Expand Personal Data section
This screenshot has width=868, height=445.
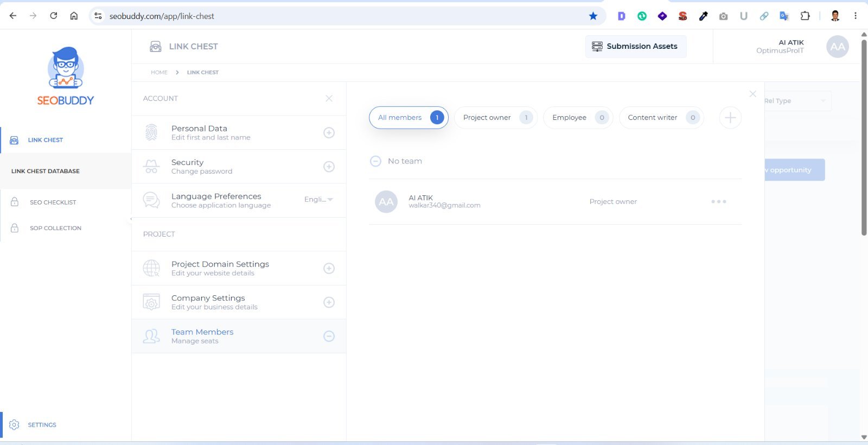pyautogui.click(x=329, y=132)
